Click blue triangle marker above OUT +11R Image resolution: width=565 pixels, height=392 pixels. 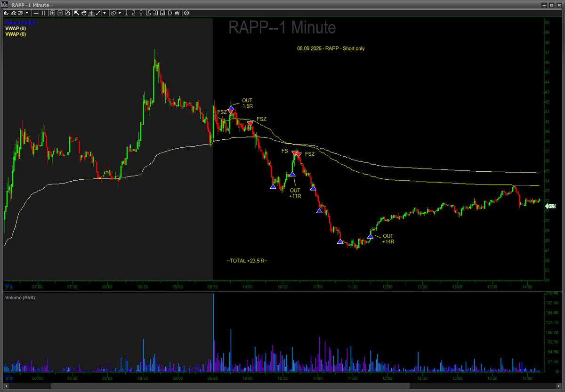[292, 174]
